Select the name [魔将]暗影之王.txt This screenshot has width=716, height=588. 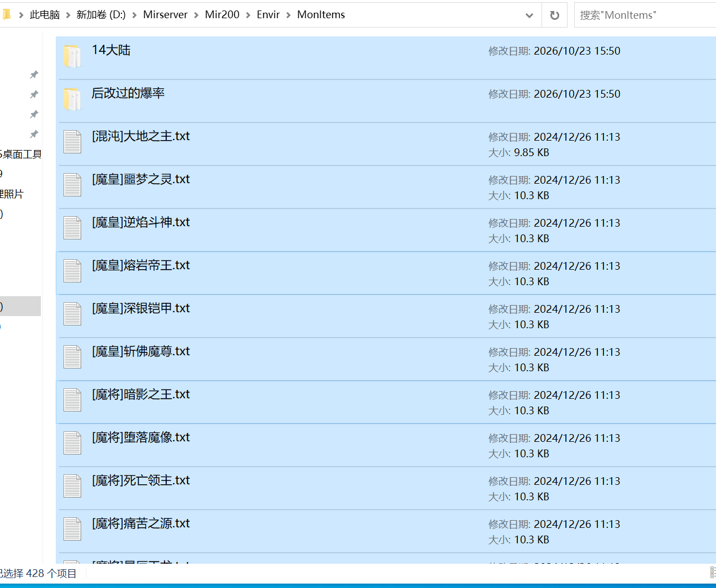pos(141,394)
